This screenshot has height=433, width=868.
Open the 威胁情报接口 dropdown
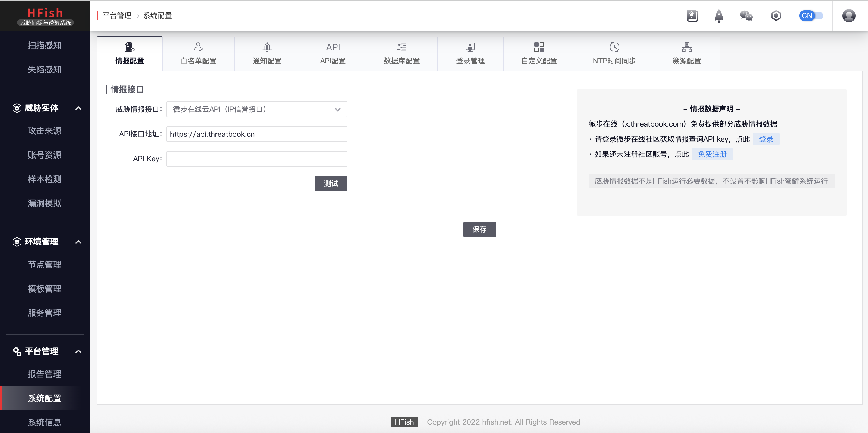pyautogui.click(x=256, y=109)
